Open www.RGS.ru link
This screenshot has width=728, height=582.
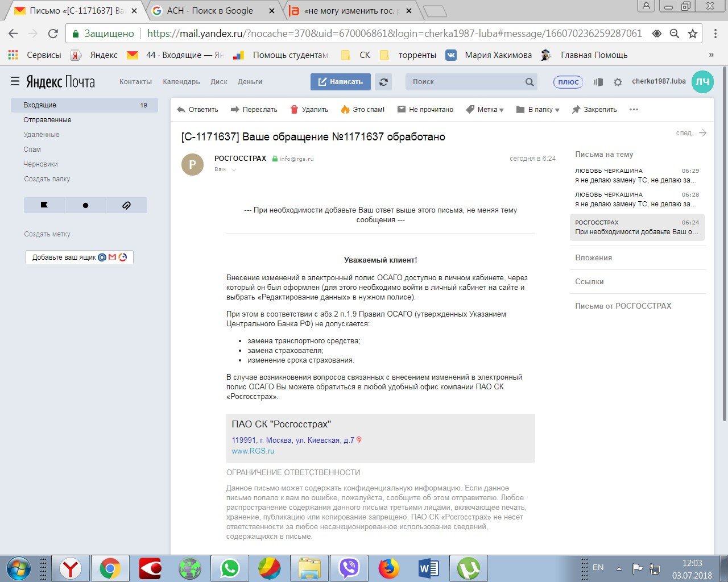pos(253,451)
